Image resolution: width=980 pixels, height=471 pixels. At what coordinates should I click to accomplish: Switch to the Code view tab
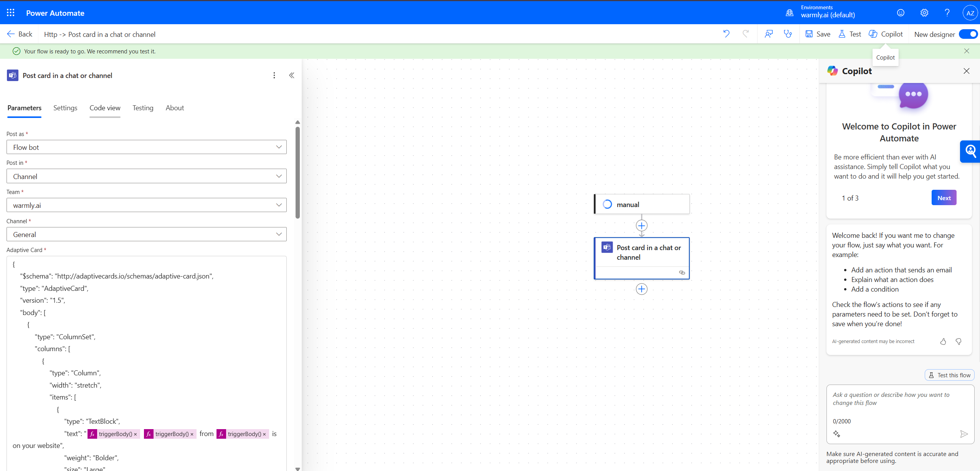point(105,108)
